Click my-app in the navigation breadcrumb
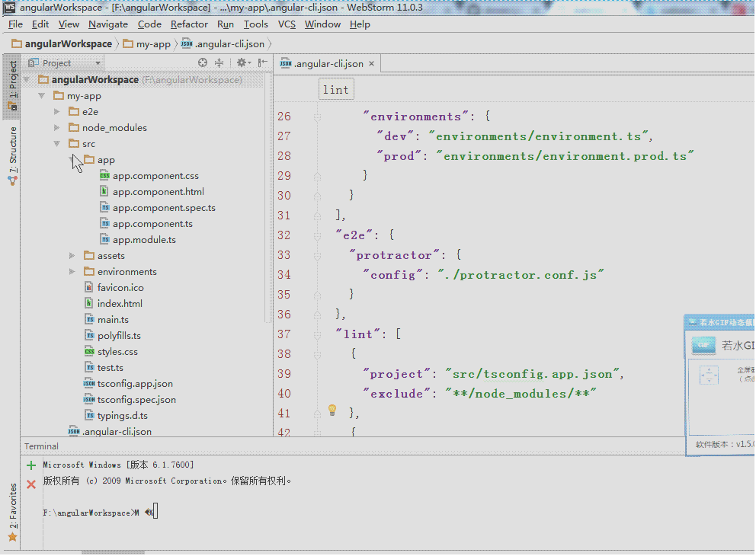This screenshot has height=556, width=756. 152,44
